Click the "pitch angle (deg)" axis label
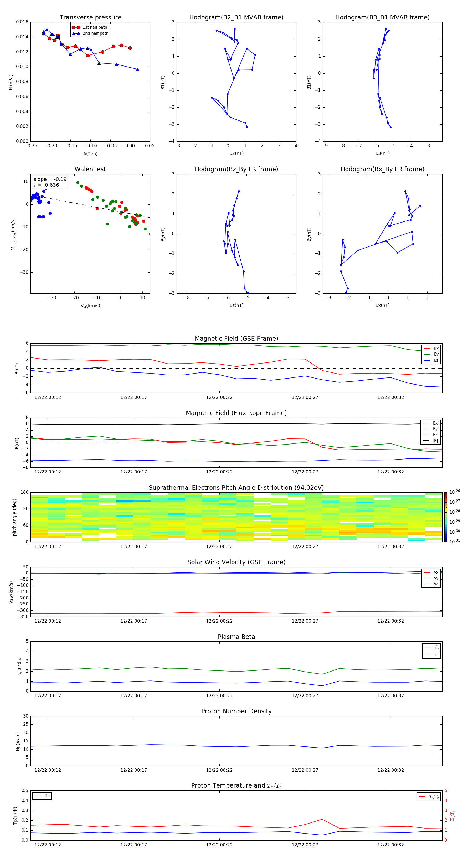The width and height of the screenshot is (473, 868). click(14, 517)
